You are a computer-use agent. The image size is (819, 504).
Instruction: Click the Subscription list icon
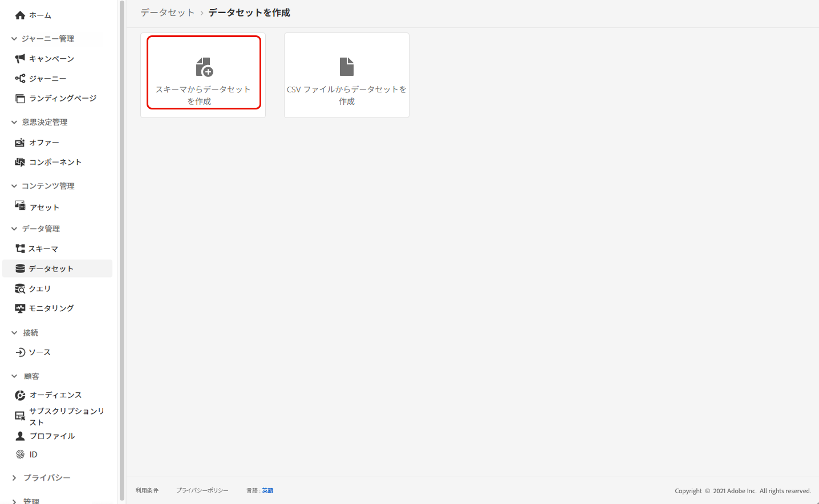click(x=20, y=416)
